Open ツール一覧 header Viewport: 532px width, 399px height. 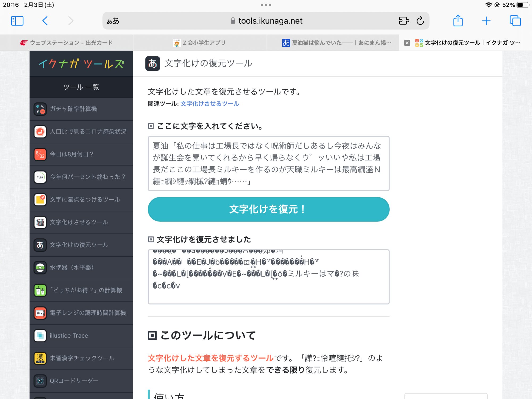(81, 87)
